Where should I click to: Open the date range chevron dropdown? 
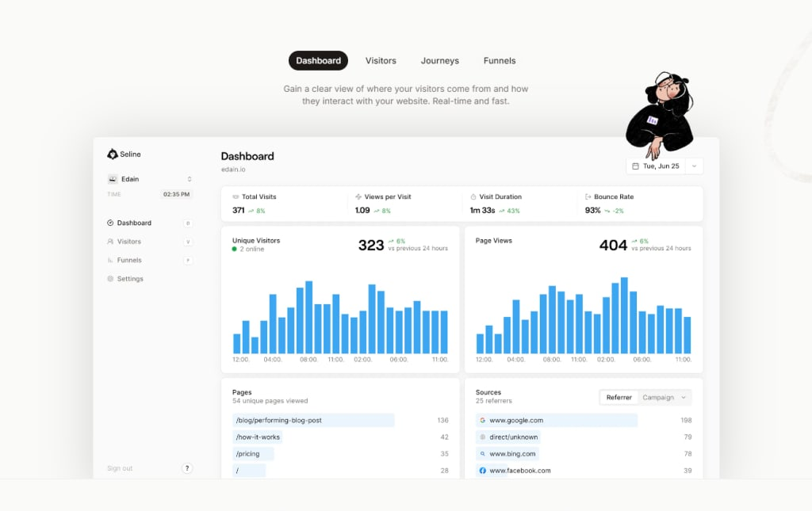pos(695,166)
